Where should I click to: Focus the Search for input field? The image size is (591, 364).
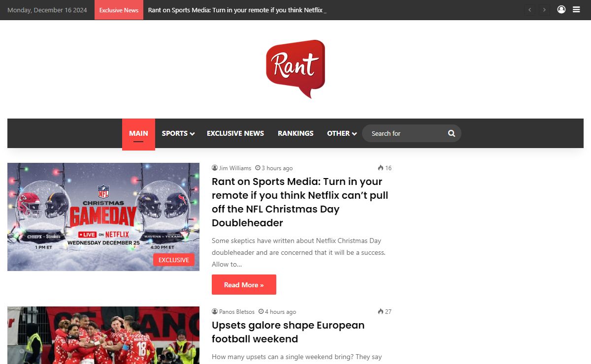(406, 133)
